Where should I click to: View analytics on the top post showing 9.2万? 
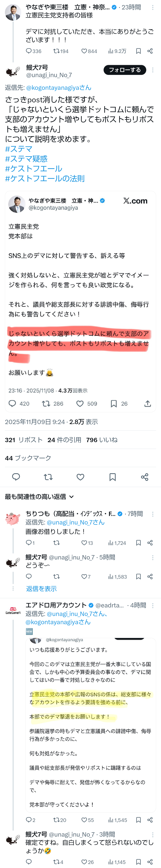(x=117, y=51)
